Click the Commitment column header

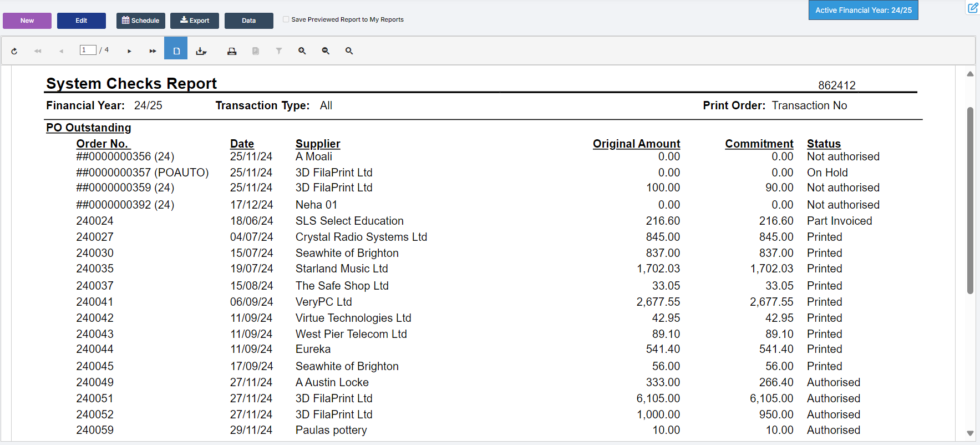point(759,144)
